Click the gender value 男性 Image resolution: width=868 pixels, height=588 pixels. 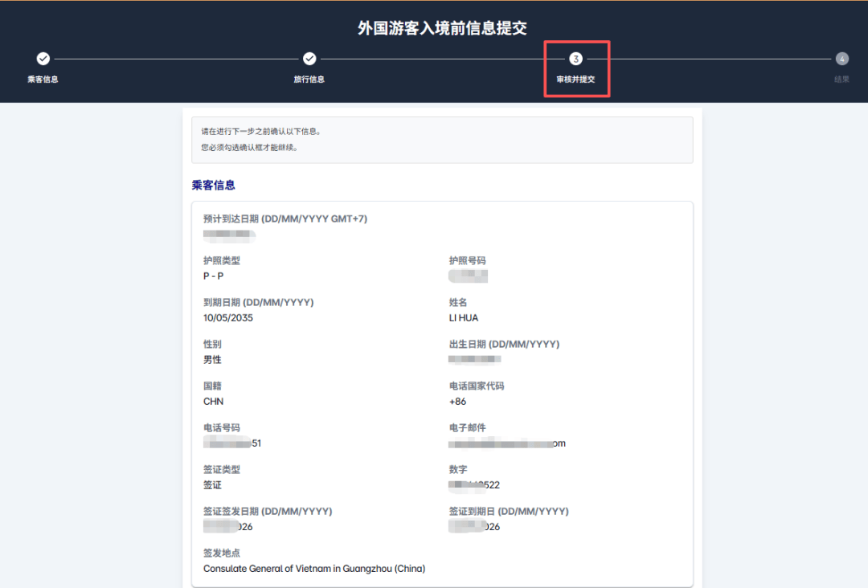pyautogui.click(x=212, y=360)
